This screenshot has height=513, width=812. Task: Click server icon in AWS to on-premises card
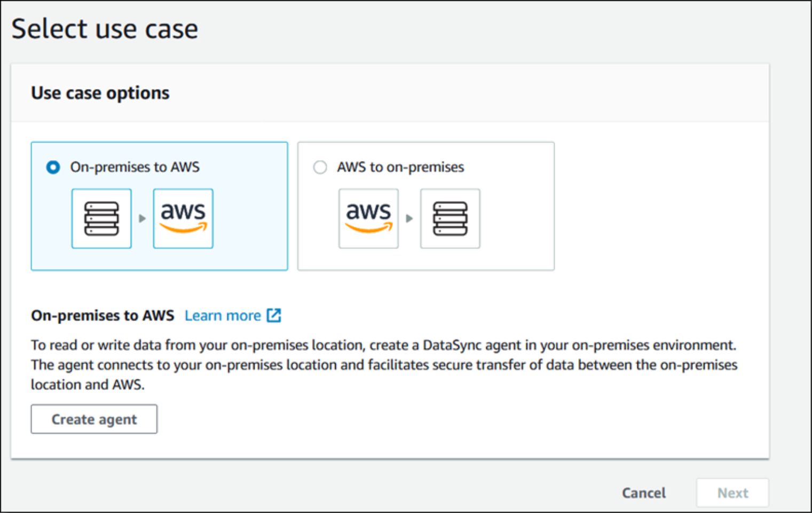point(450,218)
